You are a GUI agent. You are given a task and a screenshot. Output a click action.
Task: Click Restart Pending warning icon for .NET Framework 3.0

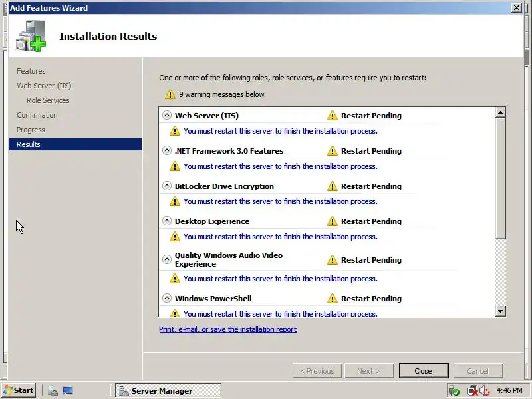coord(332,151)
